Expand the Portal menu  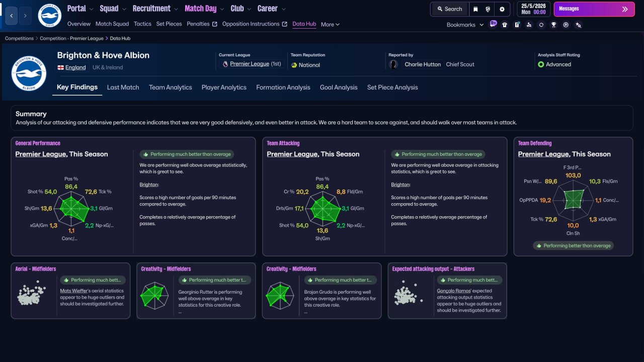click(x=80, y=9)
